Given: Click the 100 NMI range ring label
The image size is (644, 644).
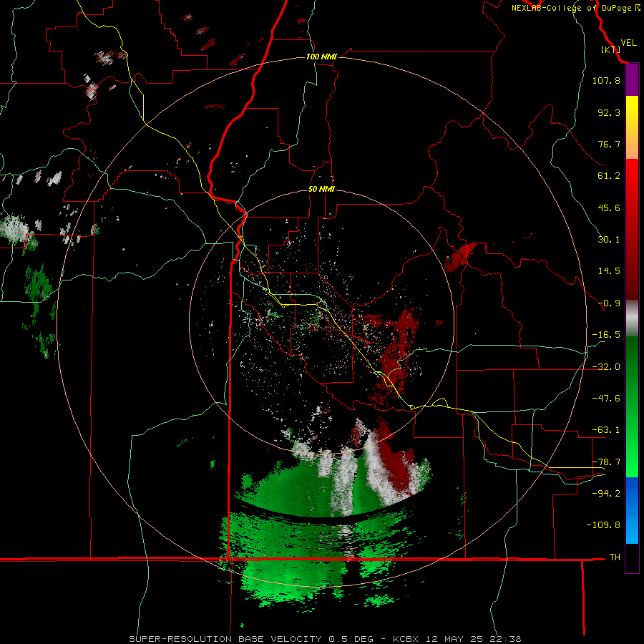Looking at the screenshot, I should point(321,57).
